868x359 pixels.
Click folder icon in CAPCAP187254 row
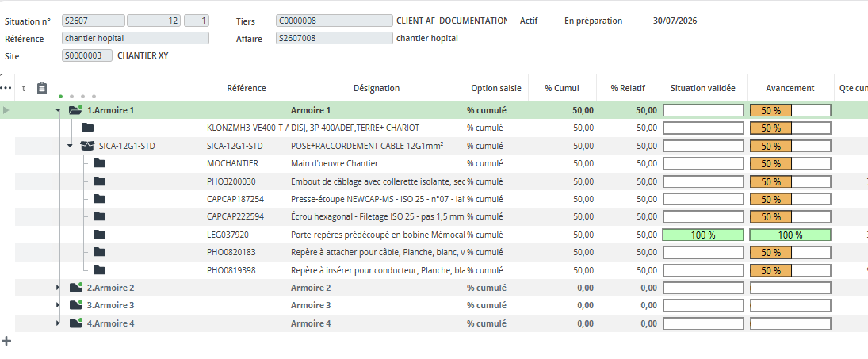point(99,199)
